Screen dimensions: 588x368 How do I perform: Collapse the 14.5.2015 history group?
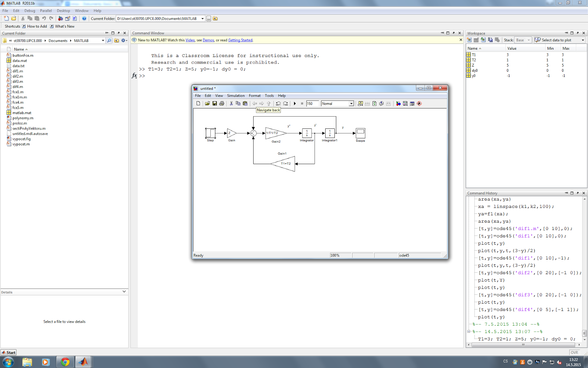[469, 331]
